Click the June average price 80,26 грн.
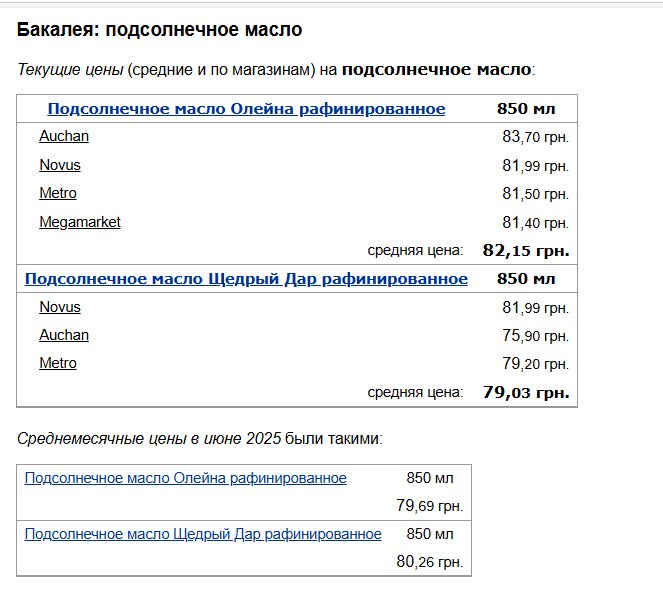663x594 pixels. tap(429, 562)
